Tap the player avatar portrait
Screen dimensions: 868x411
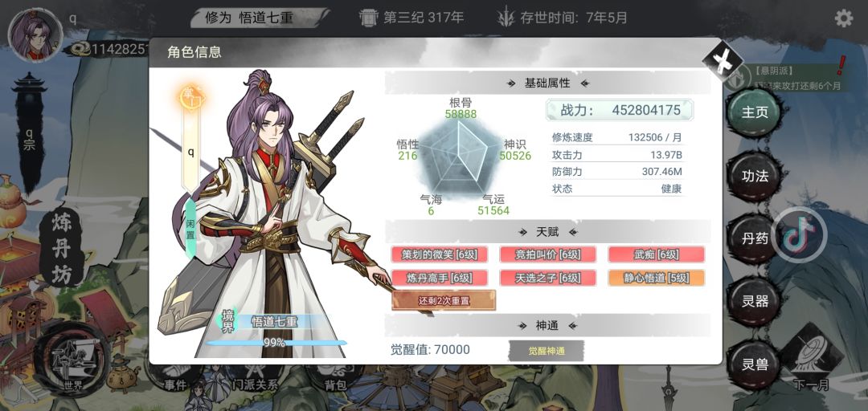[x=35, y=35]
